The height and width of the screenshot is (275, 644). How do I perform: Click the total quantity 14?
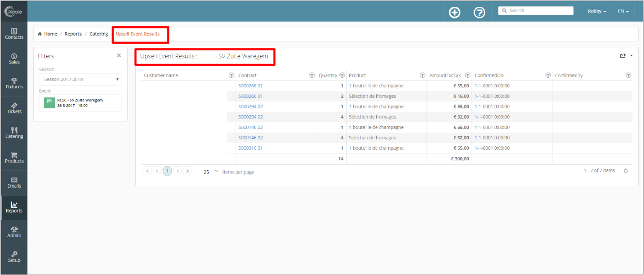coord(340,158)
